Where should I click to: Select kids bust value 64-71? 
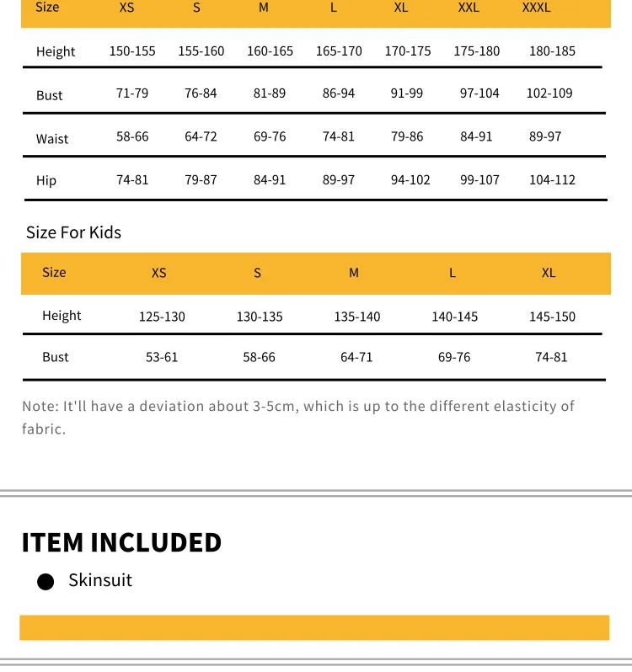[x=356, y=357]
